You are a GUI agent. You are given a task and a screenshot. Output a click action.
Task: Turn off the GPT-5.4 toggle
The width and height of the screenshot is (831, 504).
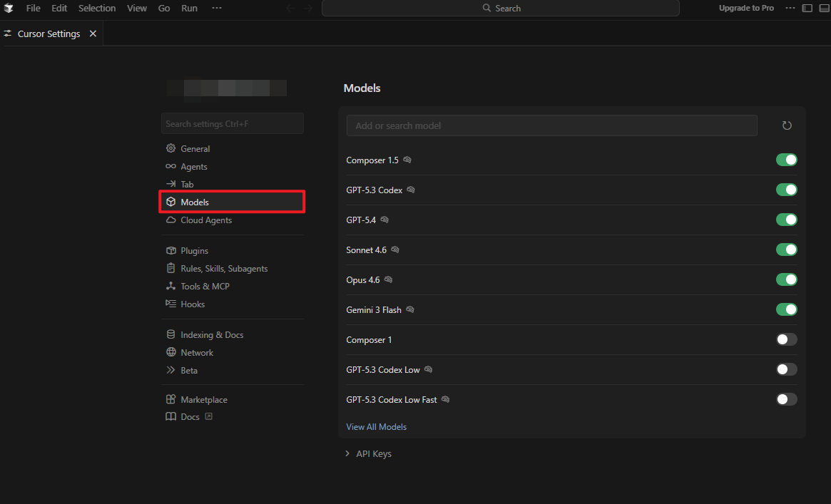(x=787, y=220)
